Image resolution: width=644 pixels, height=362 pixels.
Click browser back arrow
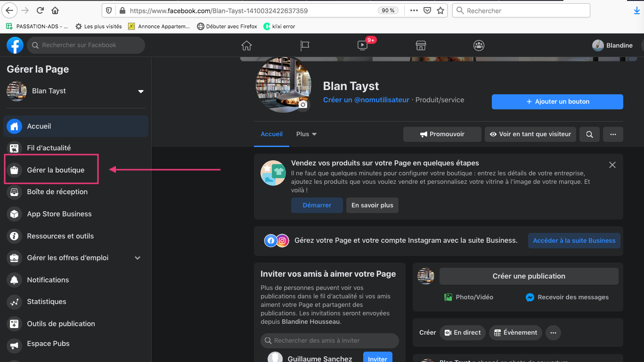tap(9, 10)
